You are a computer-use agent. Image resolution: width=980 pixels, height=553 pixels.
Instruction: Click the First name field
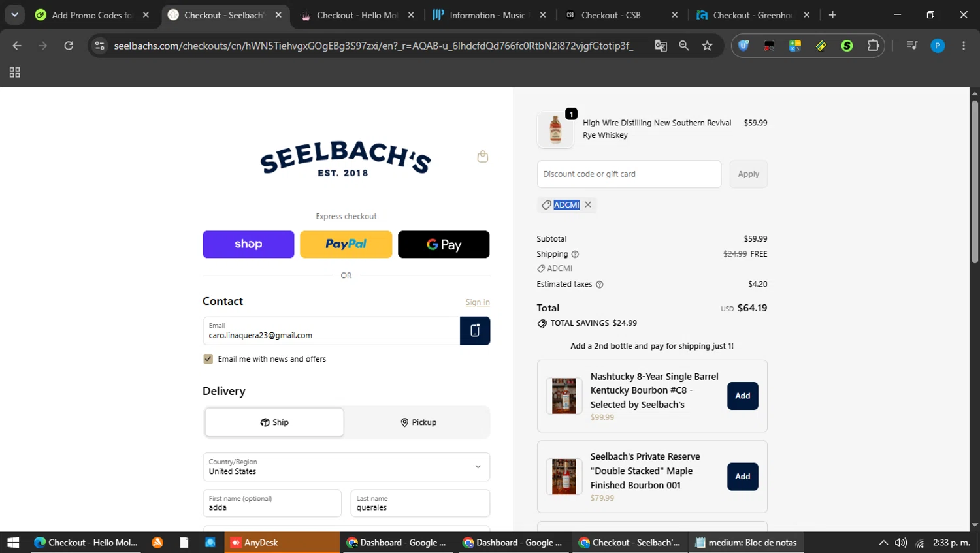tap(272, 503)
